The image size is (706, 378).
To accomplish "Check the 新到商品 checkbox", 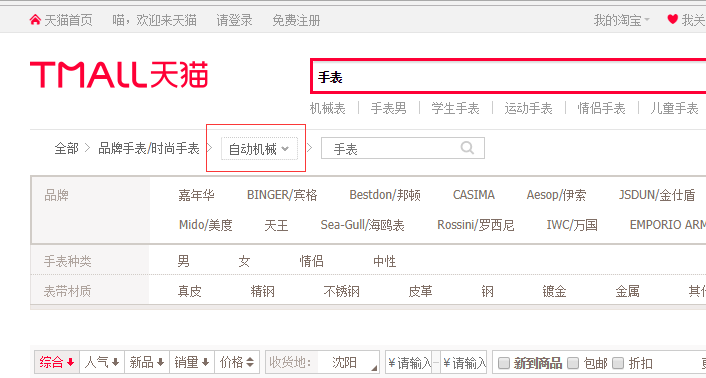I will tap(504, 363).
